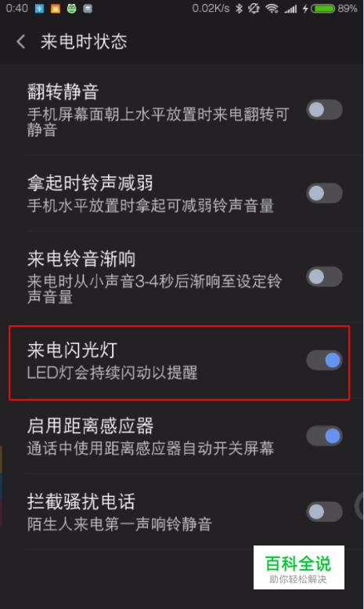This screenshot has height=609, width=364.
Task: Select the 来电闪光灯 setting title
Action: click(72, 350)
